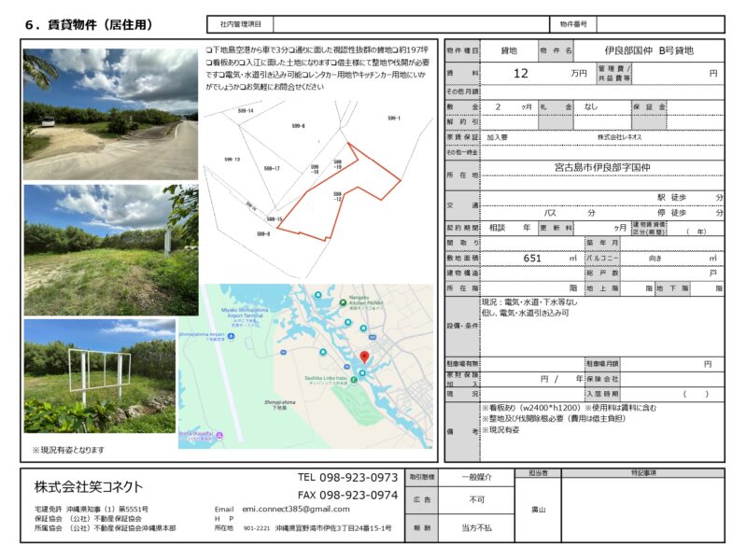
Task: Click the purple Kayaffa marker on map
Action: 219,435
